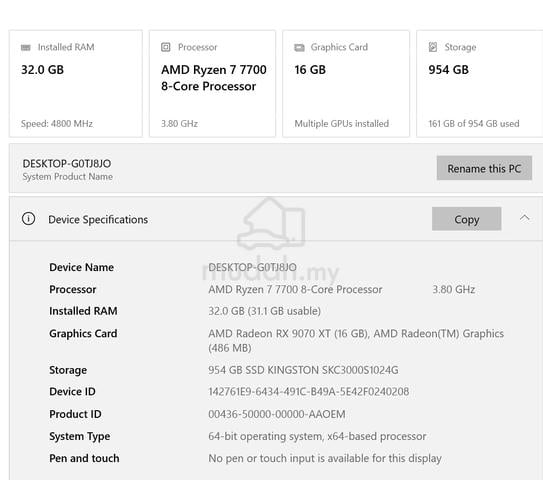Image resolution: width=543 pixels, height=480 pixels.
Task: Click the Graphics Card icon
Action: [x=299, y=47]
